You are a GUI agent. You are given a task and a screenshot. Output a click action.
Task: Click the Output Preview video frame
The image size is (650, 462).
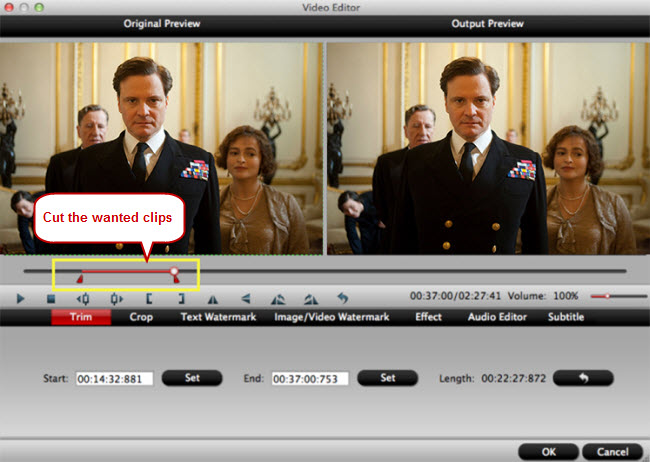(x=488, y=148)
